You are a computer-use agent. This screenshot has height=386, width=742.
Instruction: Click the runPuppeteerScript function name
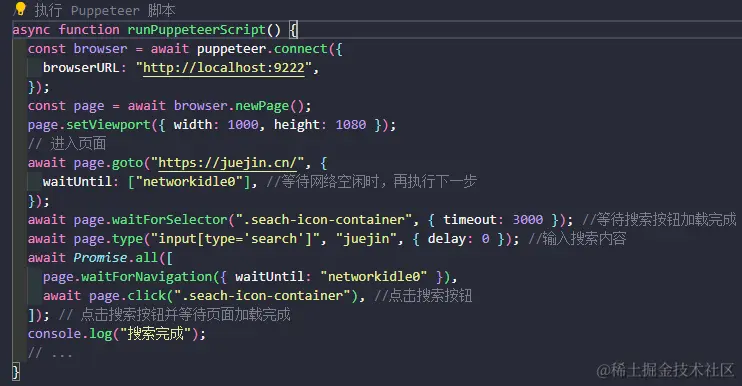[196, 30]
